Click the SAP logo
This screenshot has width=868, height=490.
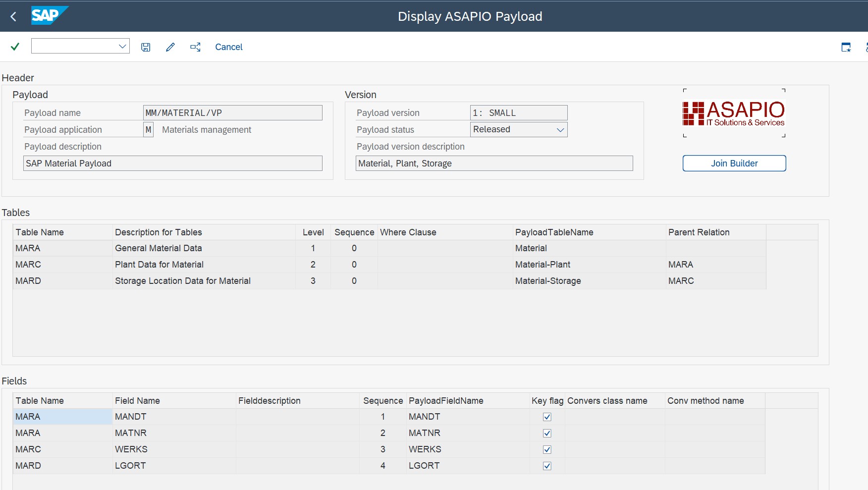(x=49, y=15)
